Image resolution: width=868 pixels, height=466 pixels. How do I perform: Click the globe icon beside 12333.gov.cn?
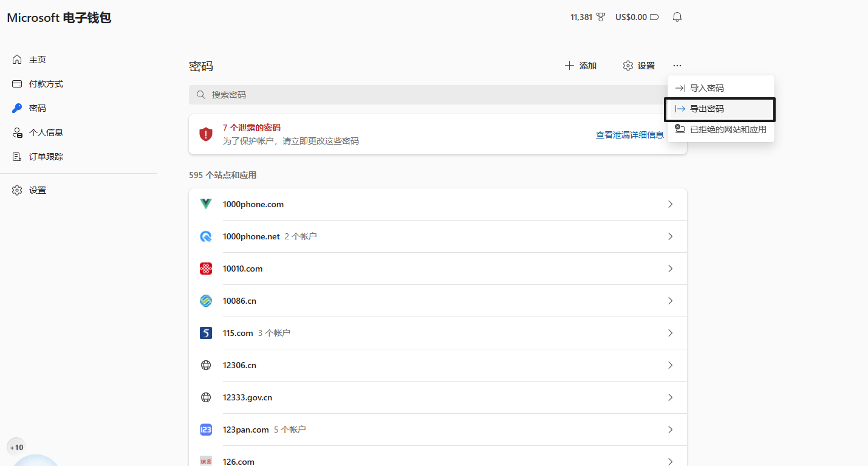206,397
